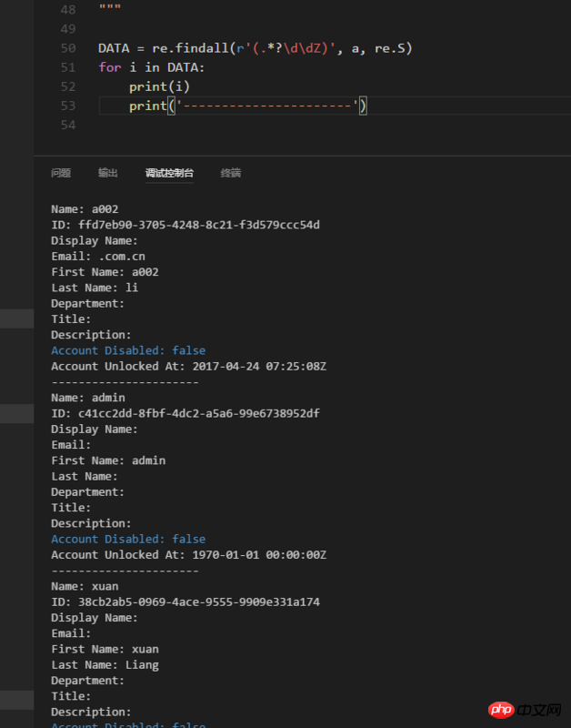Open the 终端 terminal tab
Image resolution: width=571 pixels, height=728 pixels.
click(231, 173)
